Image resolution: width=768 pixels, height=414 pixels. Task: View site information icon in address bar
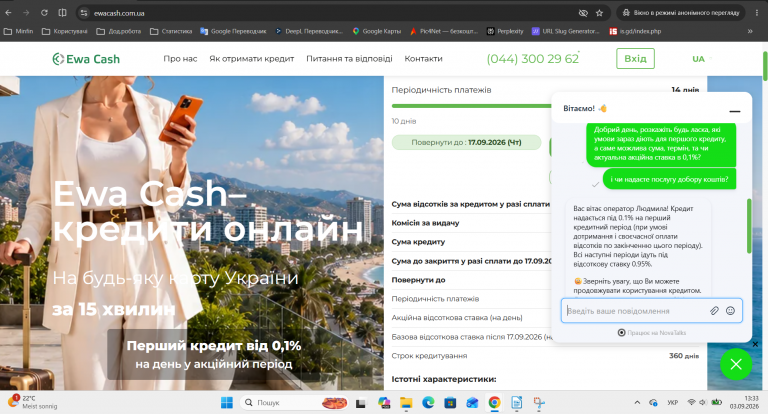84,13
